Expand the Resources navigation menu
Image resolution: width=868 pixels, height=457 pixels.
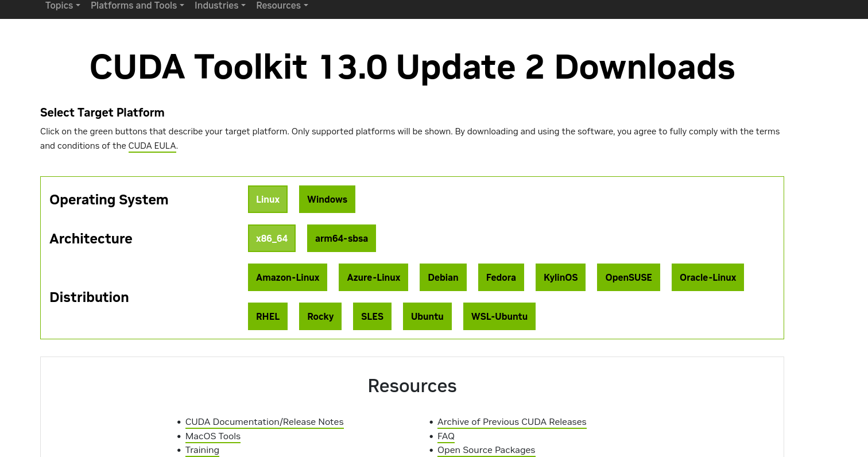pos(282,6)
